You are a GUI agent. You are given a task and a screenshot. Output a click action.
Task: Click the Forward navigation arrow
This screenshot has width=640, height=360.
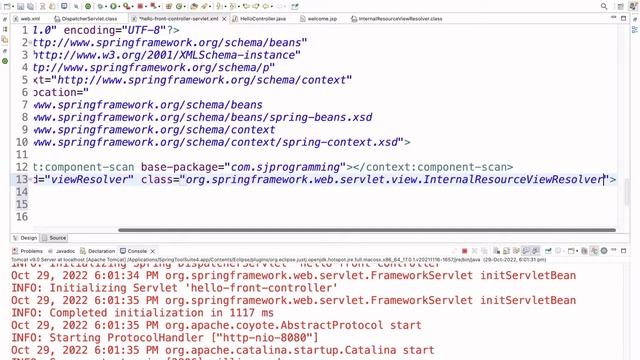pos(280,7)
